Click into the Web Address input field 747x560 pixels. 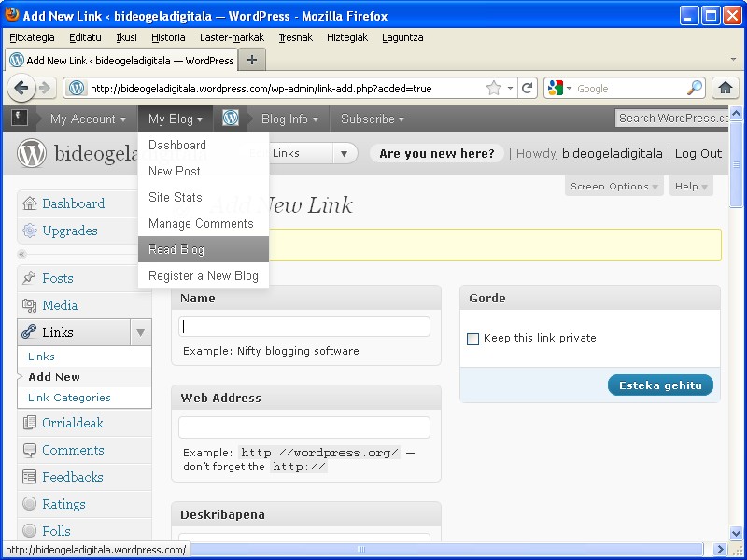304,427
